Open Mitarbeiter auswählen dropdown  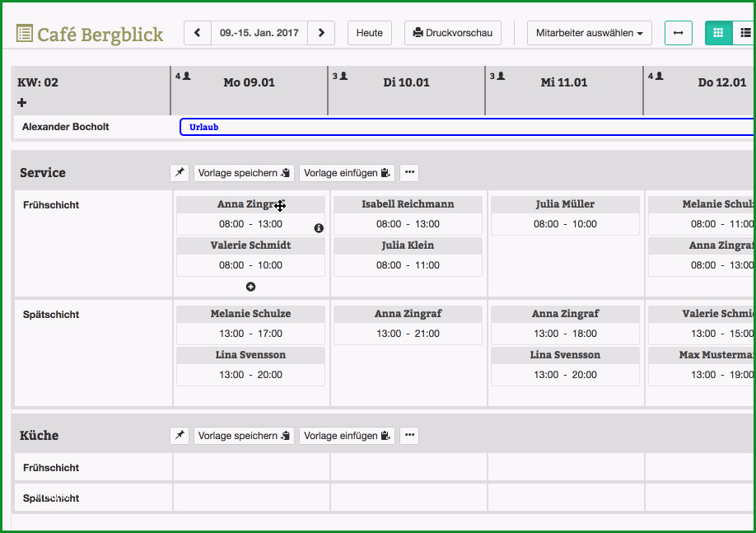(x=589, y=33)
